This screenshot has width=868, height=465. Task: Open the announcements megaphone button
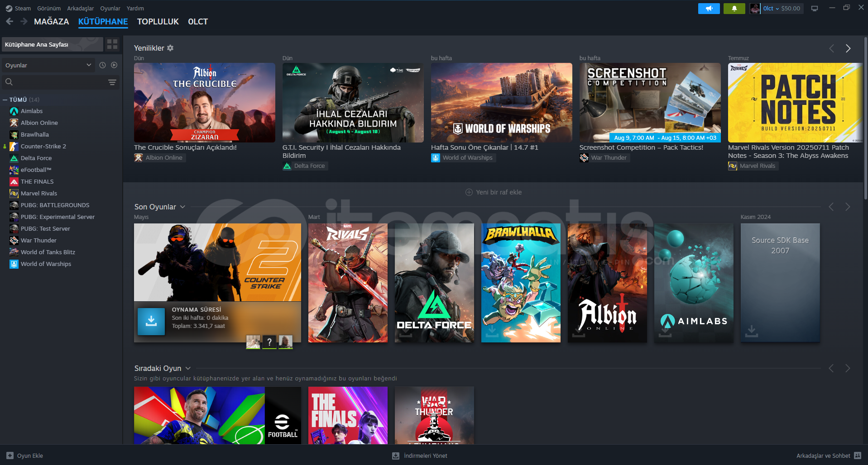click(709, 8)
